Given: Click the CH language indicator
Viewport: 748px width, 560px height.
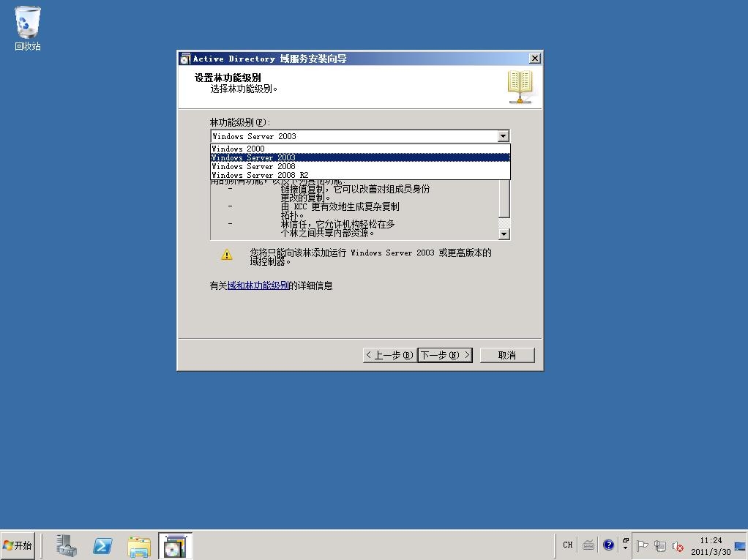Looking at the screenshot, I should 567,545.
